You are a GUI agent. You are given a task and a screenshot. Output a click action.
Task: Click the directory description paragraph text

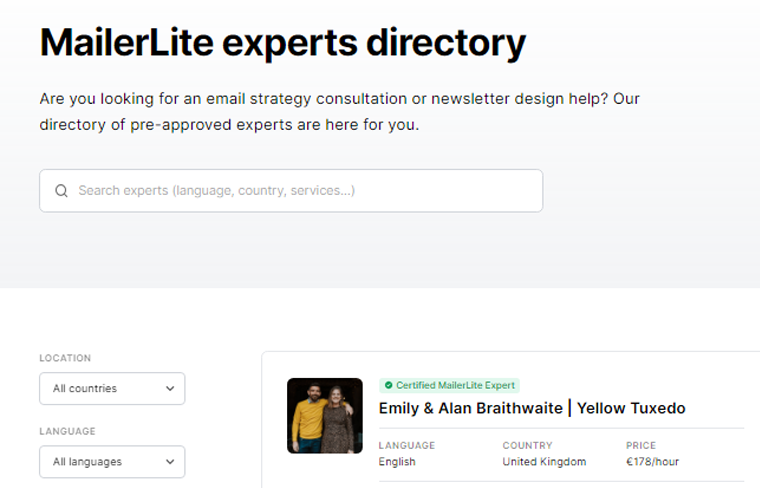click(339, 111)
